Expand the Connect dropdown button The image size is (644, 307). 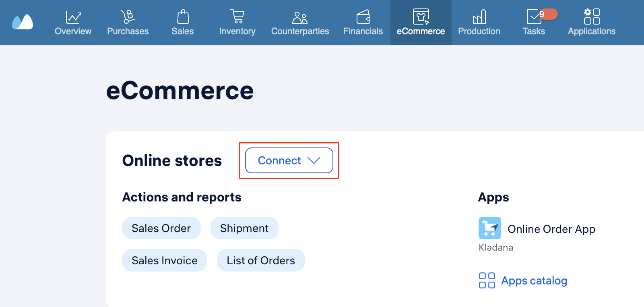289,160
